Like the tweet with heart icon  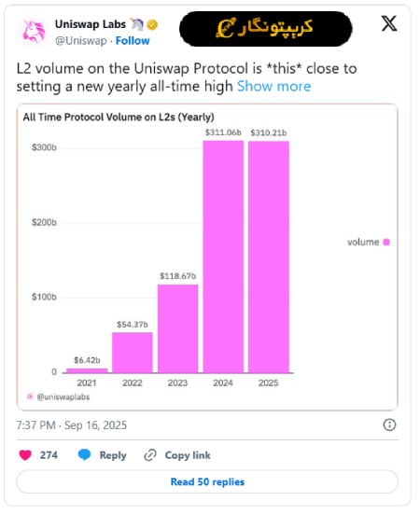(x=25, y=455)
